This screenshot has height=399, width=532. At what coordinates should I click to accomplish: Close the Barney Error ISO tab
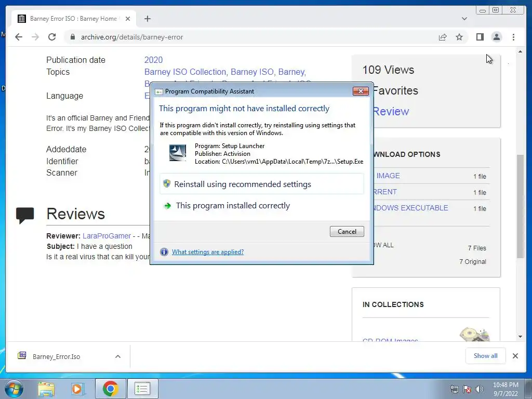tap(128, 19)
